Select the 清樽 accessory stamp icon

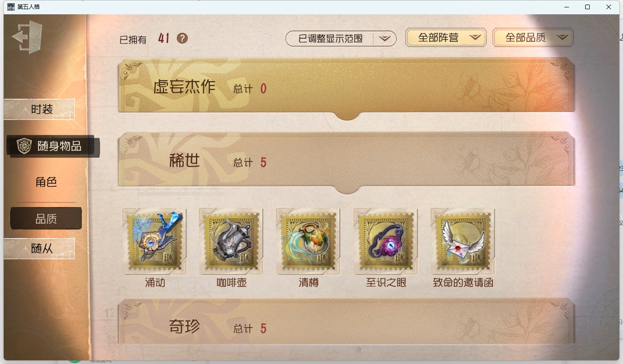pos(309,241)
